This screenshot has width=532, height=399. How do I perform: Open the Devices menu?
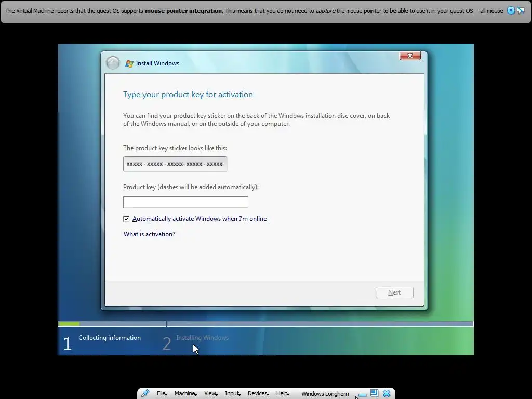click(258, 394)
